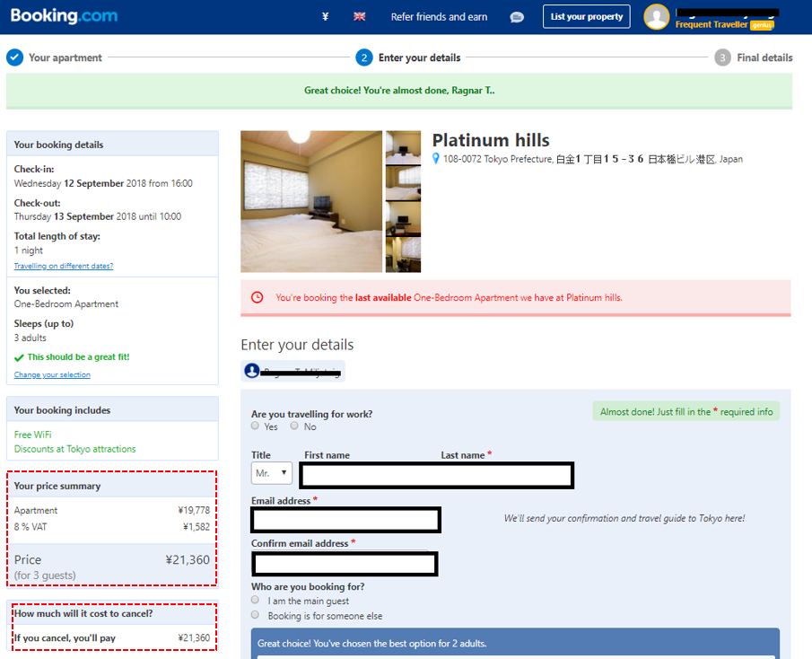Click Discounts at Tokyo attractions text
This screenshot has height=659, width=812.
(x=74, y=449)
